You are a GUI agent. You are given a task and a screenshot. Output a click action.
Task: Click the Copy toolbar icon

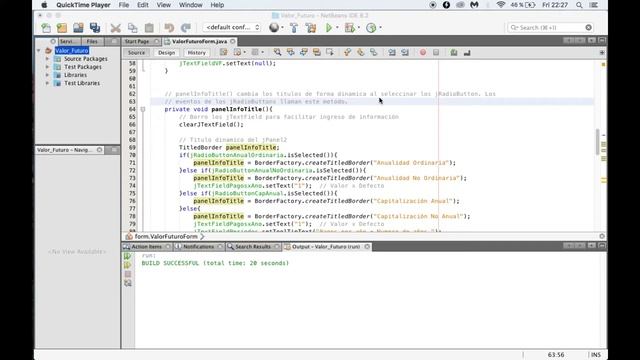[x=133, y=28]
